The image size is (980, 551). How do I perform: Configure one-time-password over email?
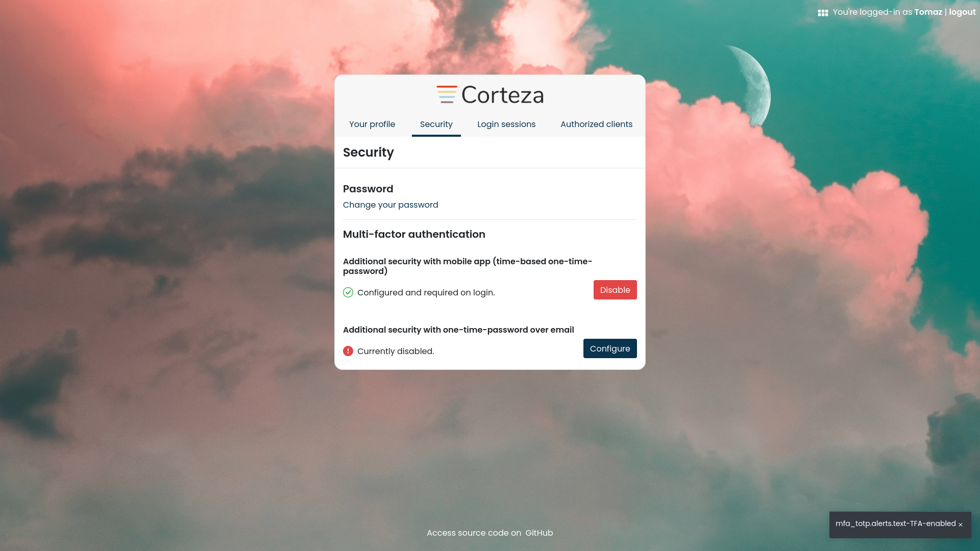(x=610, y=348)
